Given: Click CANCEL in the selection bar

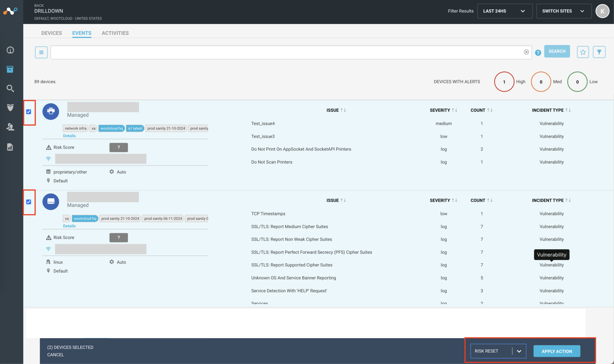Looking at the screenshot, I should click(55, 355).
